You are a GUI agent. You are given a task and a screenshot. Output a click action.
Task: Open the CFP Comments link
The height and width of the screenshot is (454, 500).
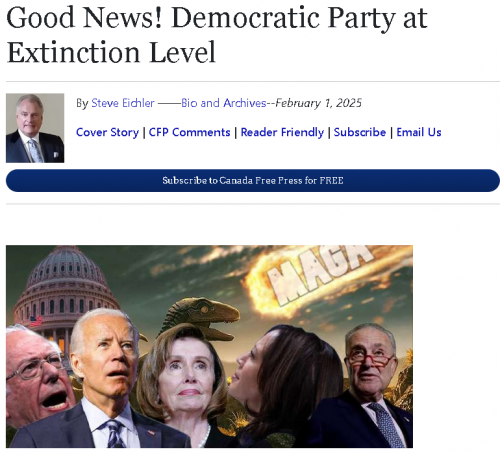[x=189, y=132]
